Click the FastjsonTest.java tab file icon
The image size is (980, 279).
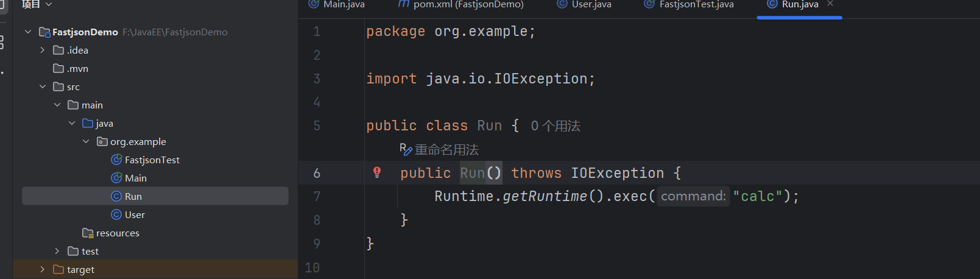(x=649, y=4)
